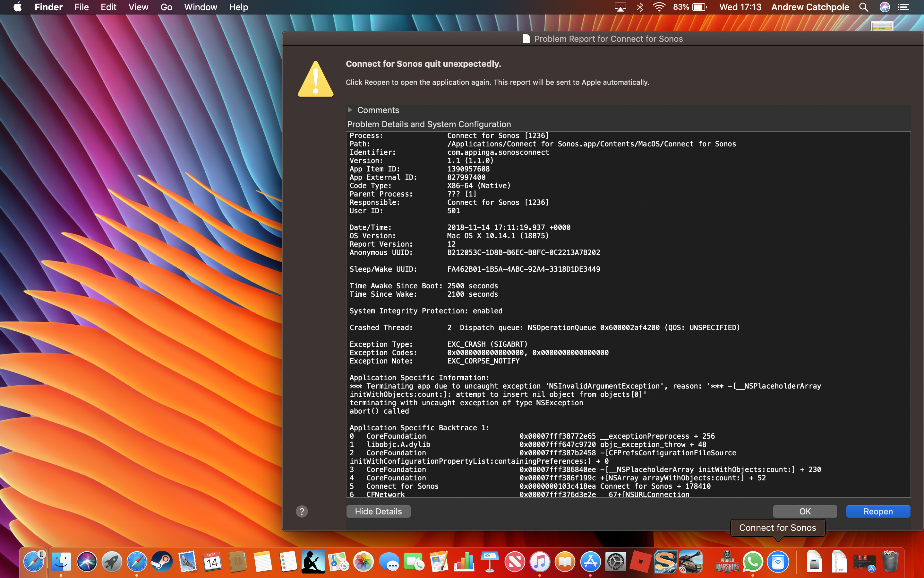924x578 pixels.
Task: Click Anonymous UUID value B212053C-1D8B
Action: (x=524, y=252)
